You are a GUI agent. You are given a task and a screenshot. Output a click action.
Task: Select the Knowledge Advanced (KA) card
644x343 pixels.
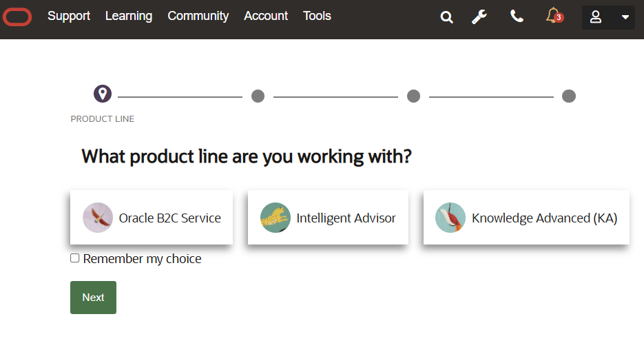tap(526, 218)
